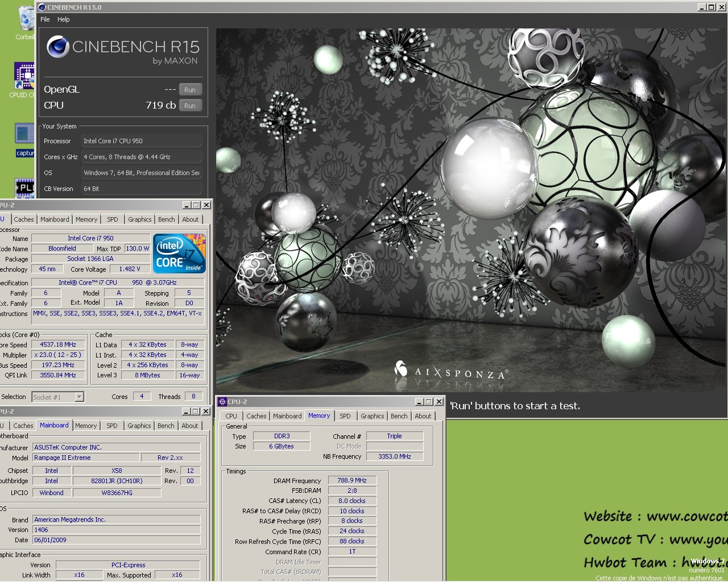Open About tab in top CPU-Z window

click(x=191, y=219)
